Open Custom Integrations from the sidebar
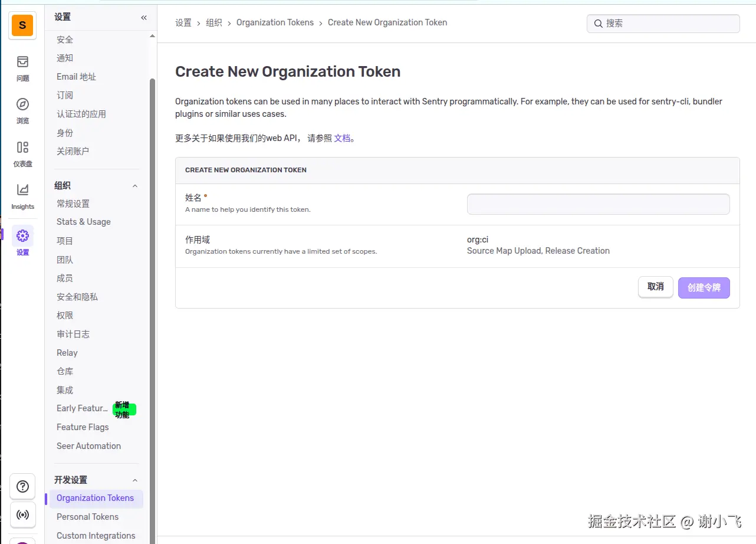The image size is (756, 544). pyautogui.click(x=96, y=535)
